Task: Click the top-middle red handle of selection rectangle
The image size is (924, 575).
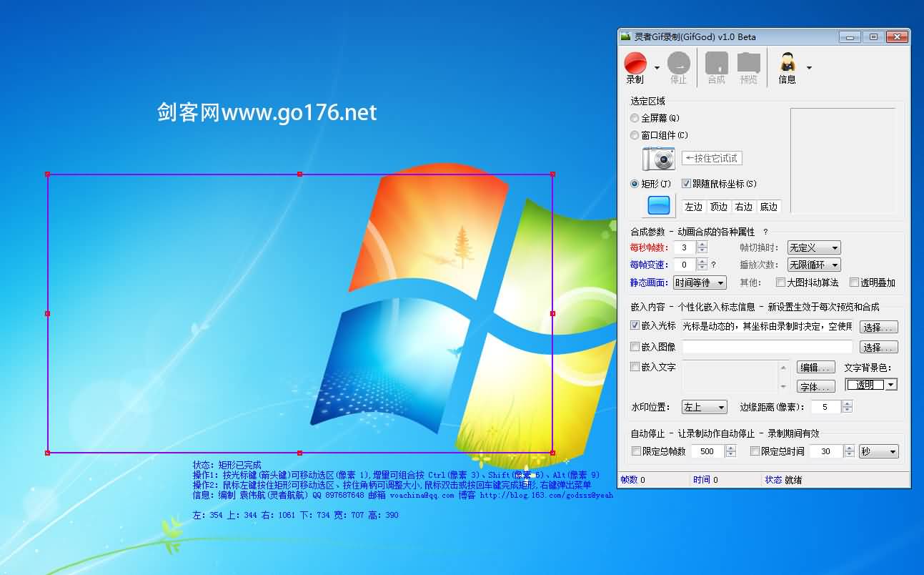Action: click(300, 174)
